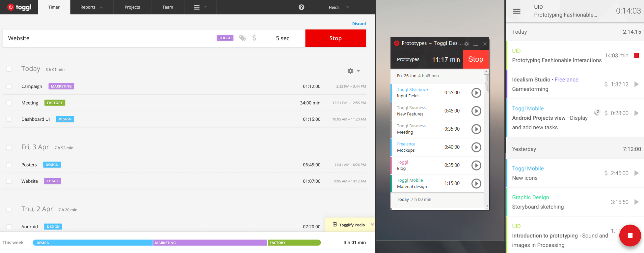
Task: Check the Website entry checkbox under Fri, 3 Apr
Action: tap(9, 181)
